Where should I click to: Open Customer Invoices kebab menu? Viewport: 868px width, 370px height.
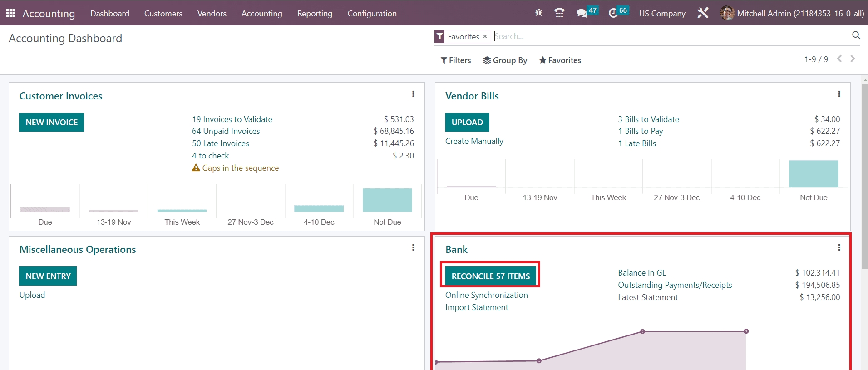coord(413,94)
